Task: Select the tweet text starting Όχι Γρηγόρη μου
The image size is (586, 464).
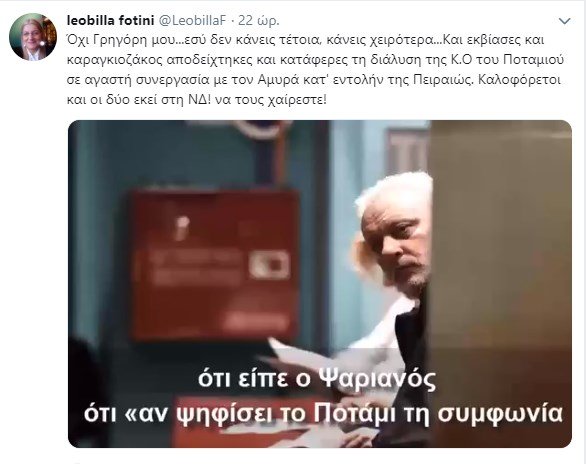Action: (315, 70)
